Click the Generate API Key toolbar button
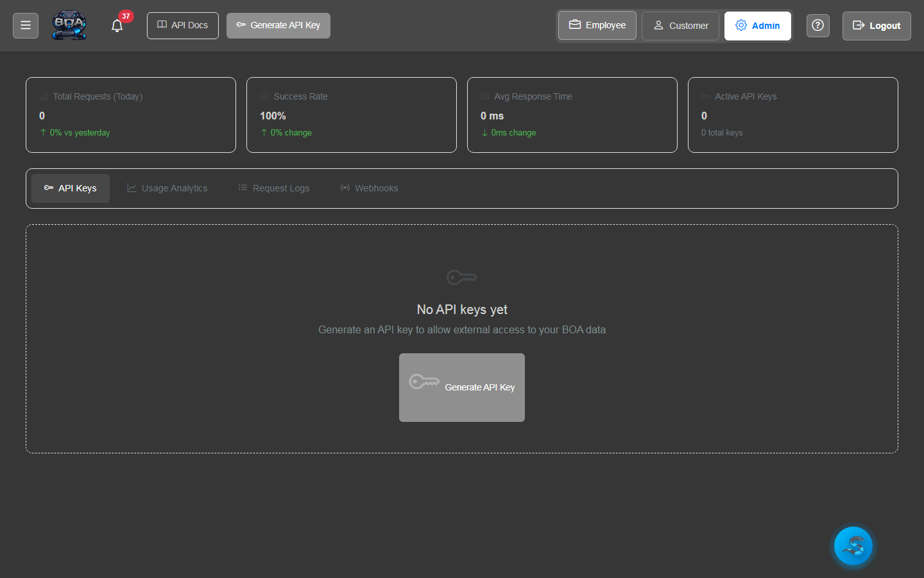924x578 pixels. click(278, 25)
